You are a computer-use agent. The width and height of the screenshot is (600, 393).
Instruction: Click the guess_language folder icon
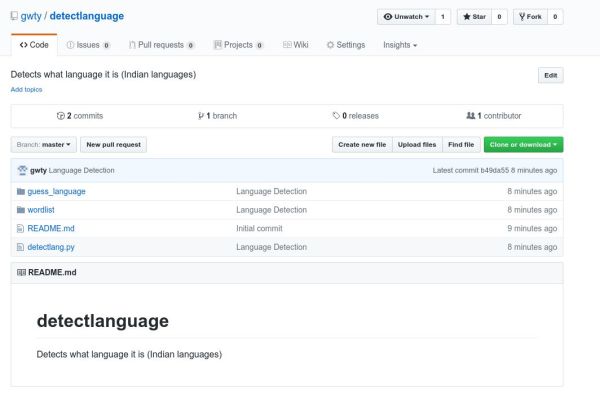pyautogui.click(x=21, y=191)
